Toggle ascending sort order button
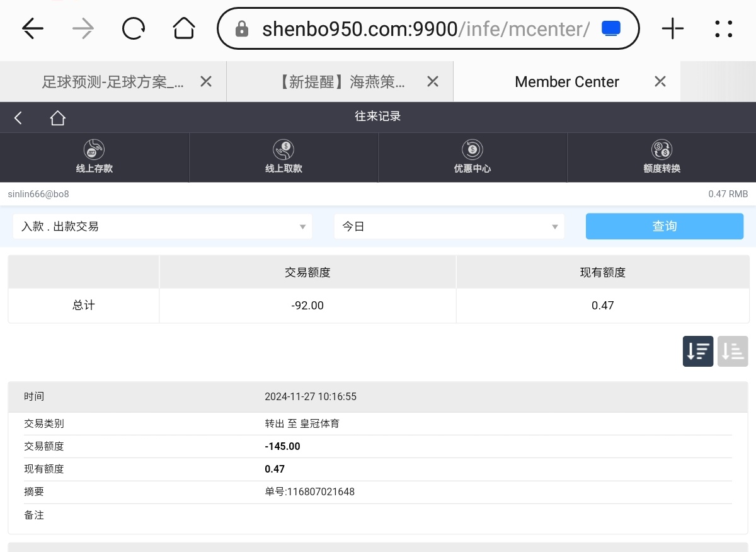This screenshot has width=756, height=552. 732,351
